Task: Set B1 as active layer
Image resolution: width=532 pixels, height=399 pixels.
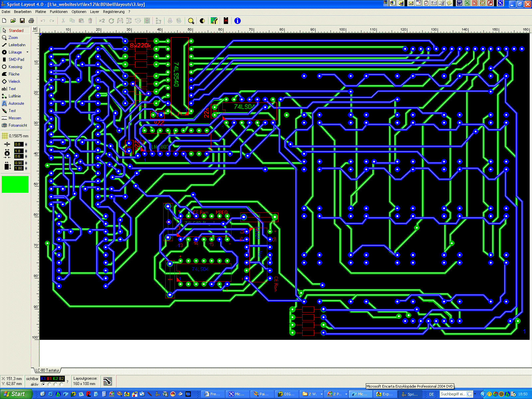Action: point(49,384)
